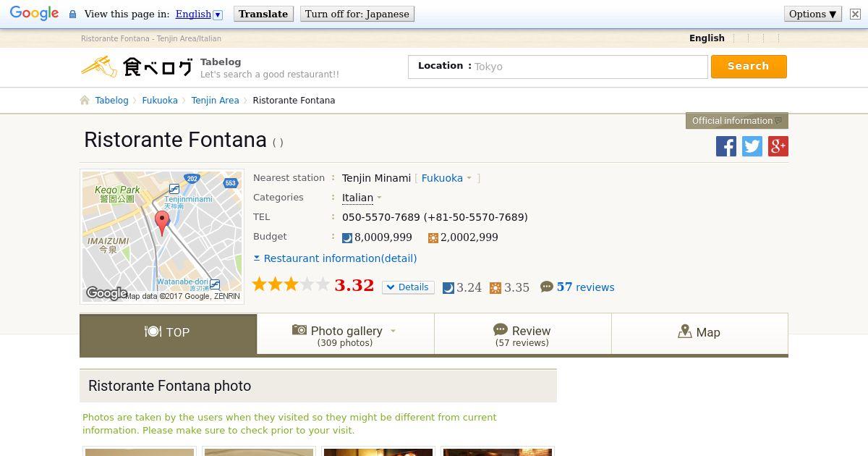
Task: Click the Translate button
Action: [263, 14]
